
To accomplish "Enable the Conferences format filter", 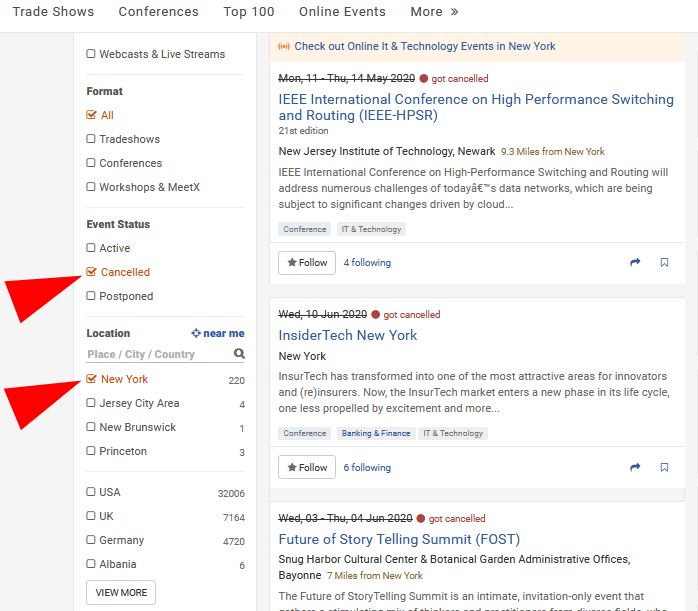I will (x=91, y=163).
